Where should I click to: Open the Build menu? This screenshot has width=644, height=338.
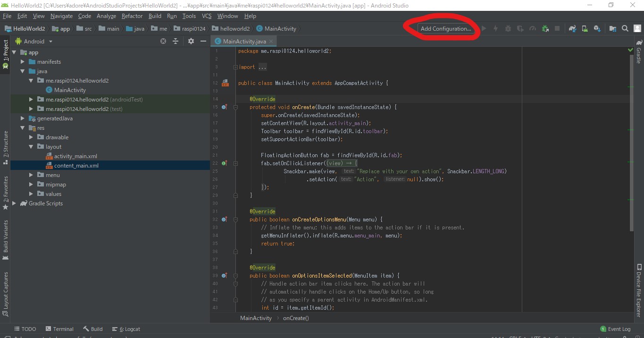pos(155,16)
